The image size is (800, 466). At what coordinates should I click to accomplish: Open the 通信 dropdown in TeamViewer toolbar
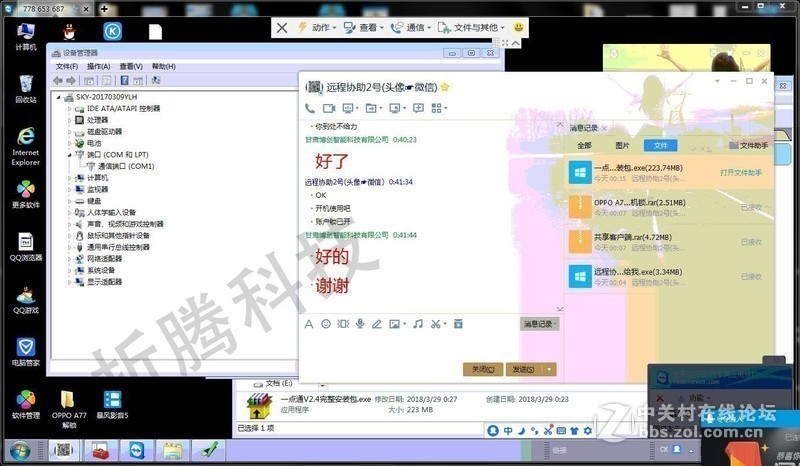point(411,28)
